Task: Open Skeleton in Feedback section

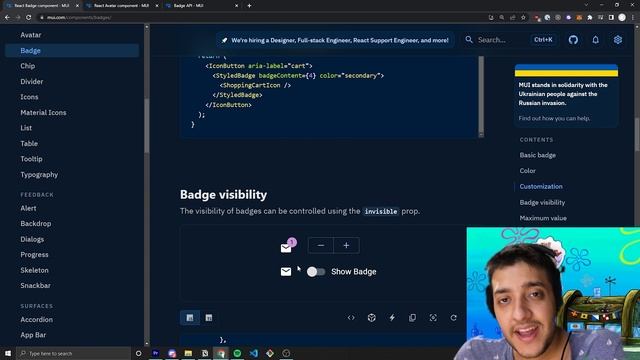Action: [x=34, y=270]
